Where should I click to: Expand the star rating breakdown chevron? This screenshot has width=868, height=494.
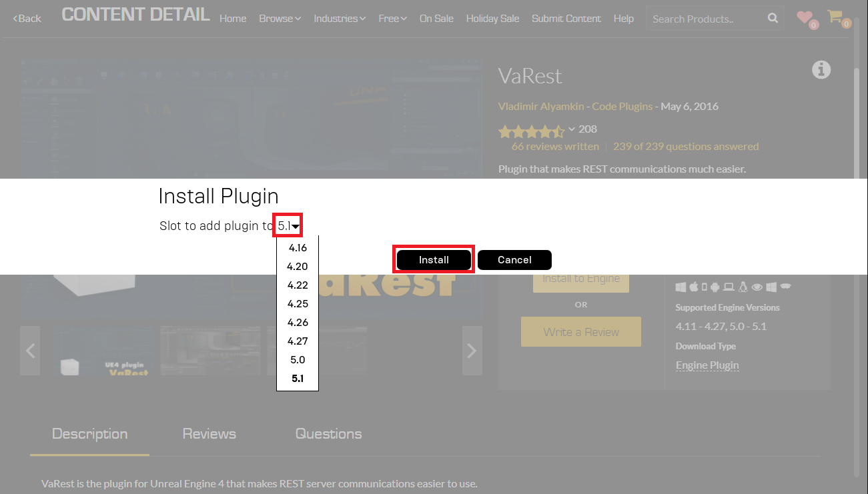pos(572,131)
